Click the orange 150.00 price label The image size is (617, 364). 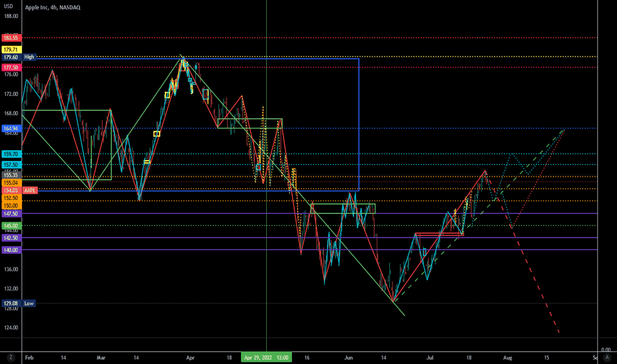click(11, 205)
